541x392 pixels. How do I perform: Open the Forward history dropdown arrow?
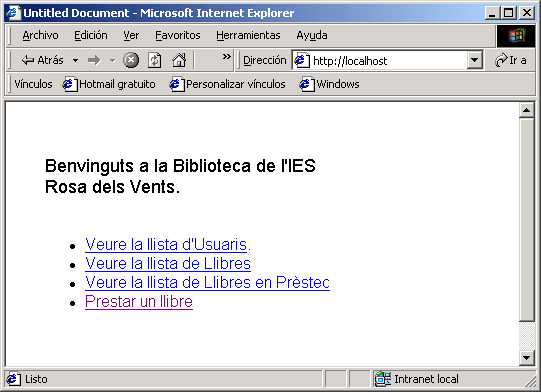click(112, 61)
